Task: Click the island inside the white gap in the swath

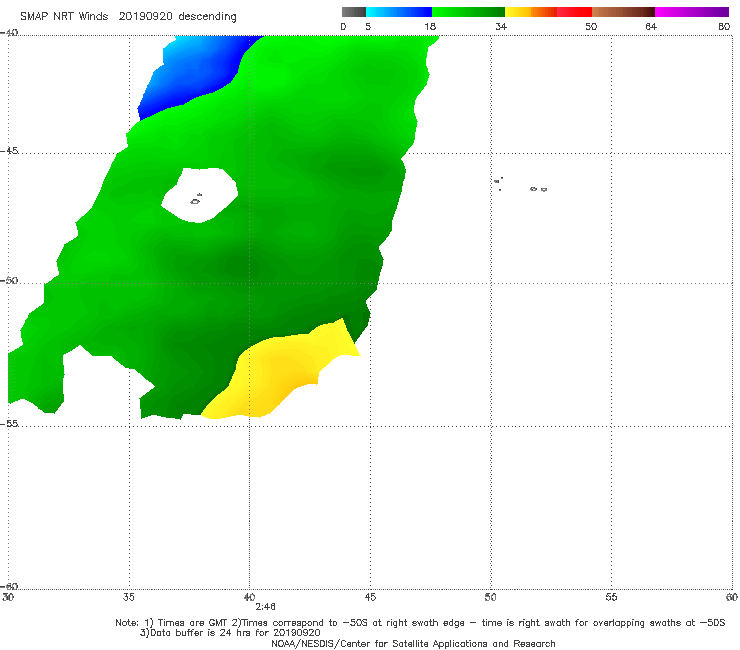Action: coord(196,200)
